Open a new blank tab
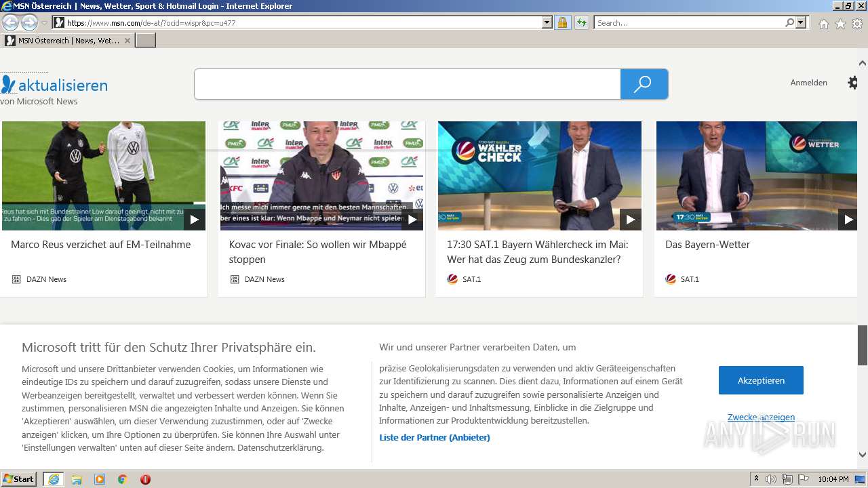 tap(146, 41)
